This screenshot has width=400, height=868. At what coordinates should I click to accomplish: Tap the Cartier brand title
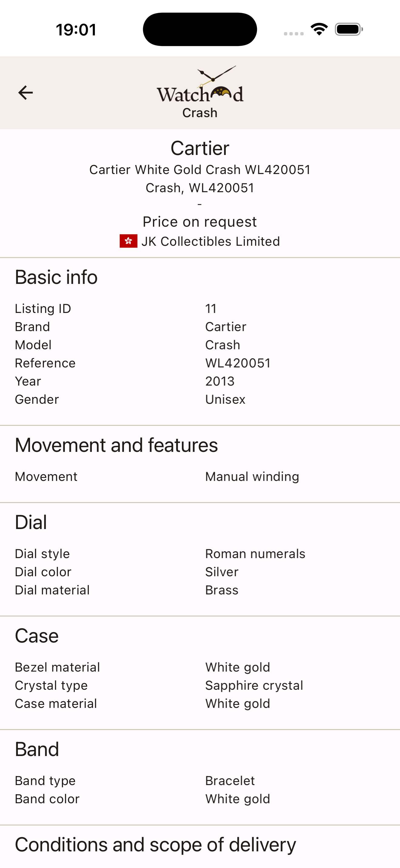(x=200, y=148)
